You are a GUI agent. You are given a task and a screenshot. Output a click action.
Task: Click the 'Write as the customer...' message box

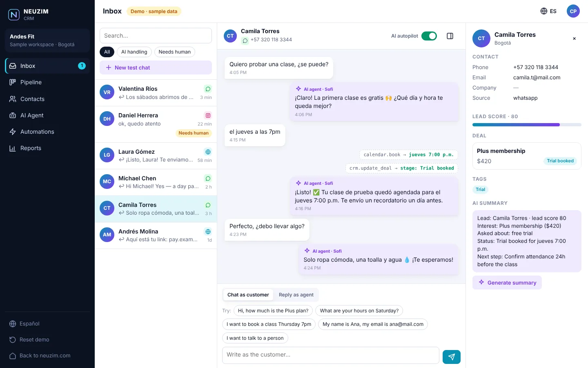pyautogui.click(x=331, y=355)
